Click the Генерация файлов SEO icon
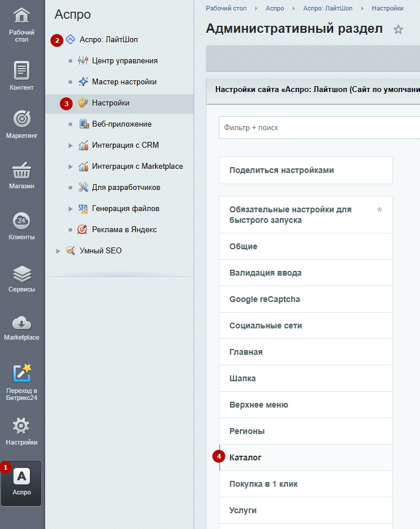This screenshot has height=529, width=420. [83, 209]
